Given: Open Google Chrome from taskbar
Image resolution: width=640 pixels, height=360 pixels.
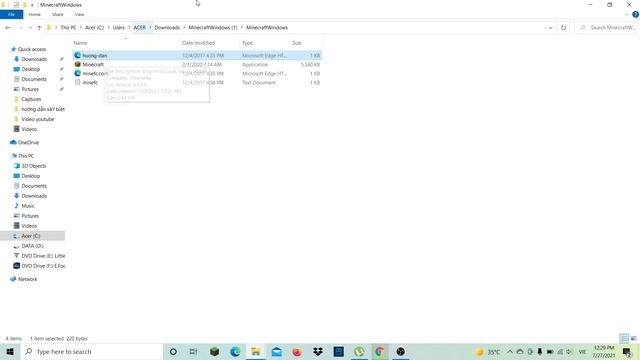Looking at the screenshot, I should 380,352.
